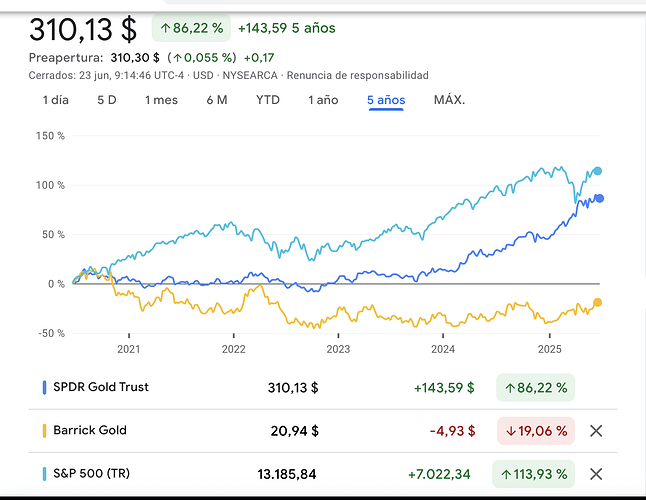Click the 50 % axis label
This screenshot has width=646, height=500.
pos(54,235)
